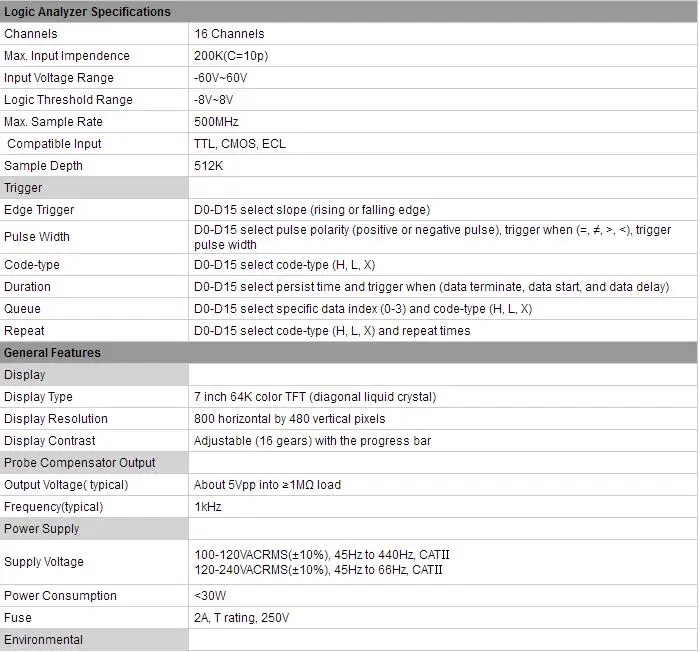Select the Probe Compensator Output header
Image resolution: width=700 pixels, height=652 pixels.
[79, 463]
